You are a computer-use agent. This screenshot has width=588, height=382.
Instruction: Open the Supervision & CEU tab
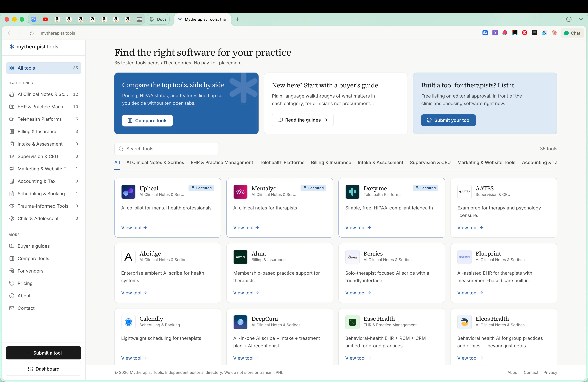pos(430,162)
